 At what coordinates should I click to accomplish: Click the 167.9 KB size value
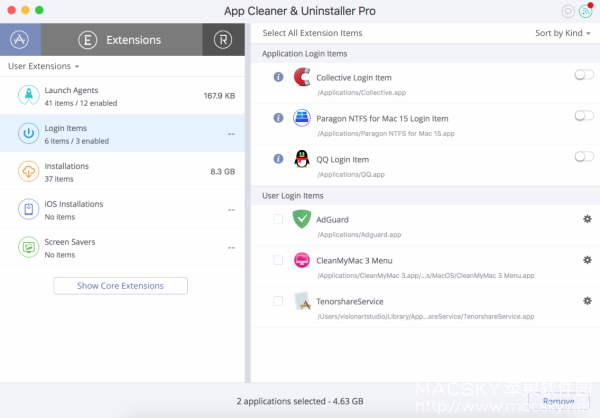219,96
